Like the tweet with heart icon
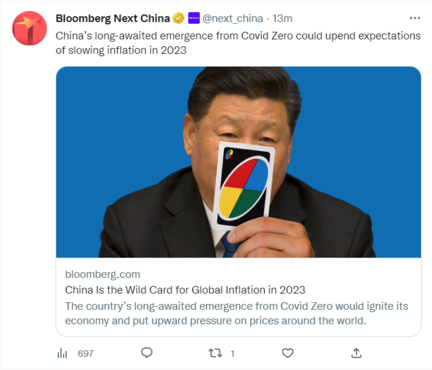This screenshot has width=432, height=370. click(x=288, y=353)
